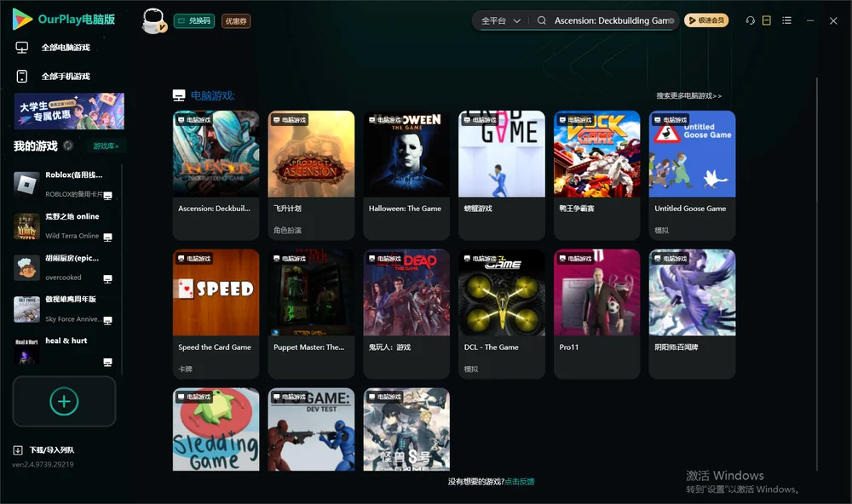Viewport: 852px width, 504px height.
Task: Launch Wild Terra Online from sidebar icon
Action: tap(26, 226)
